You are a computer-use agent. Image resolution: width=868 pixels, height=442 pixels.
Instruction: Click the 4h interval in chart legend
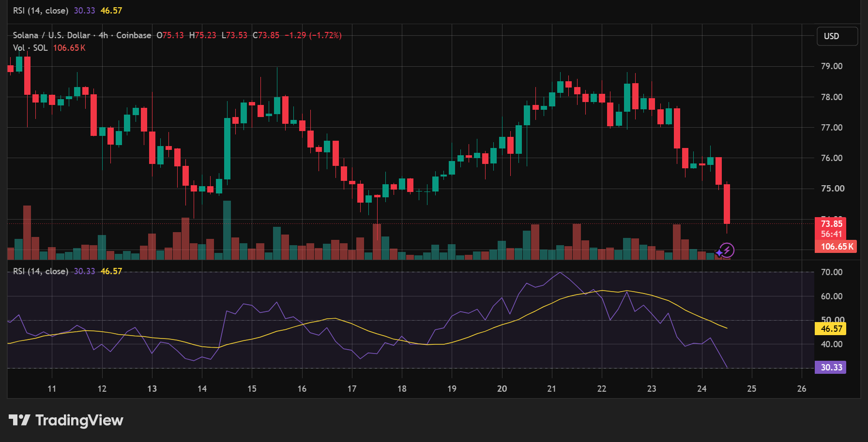[x=103, y=35]
